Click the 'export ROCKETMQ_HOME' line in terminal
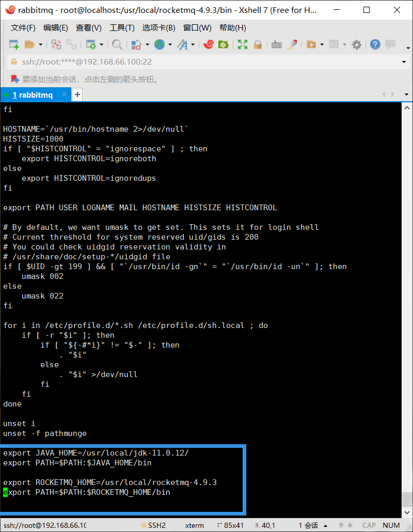This screenshot has width=413, height=532. [x=110, y=482]
